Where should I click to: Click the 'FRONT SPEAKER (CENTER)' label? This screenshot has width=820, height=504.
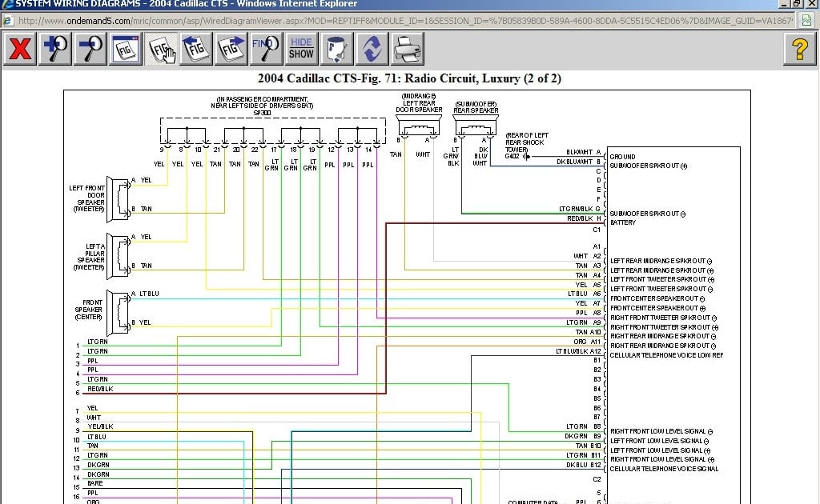pyautogui.click(x=89, y=310)
